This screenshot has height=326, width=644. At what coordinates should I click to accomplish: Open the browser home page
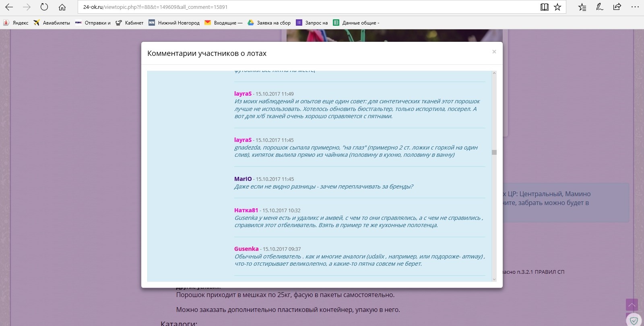(x=62, y=7)
